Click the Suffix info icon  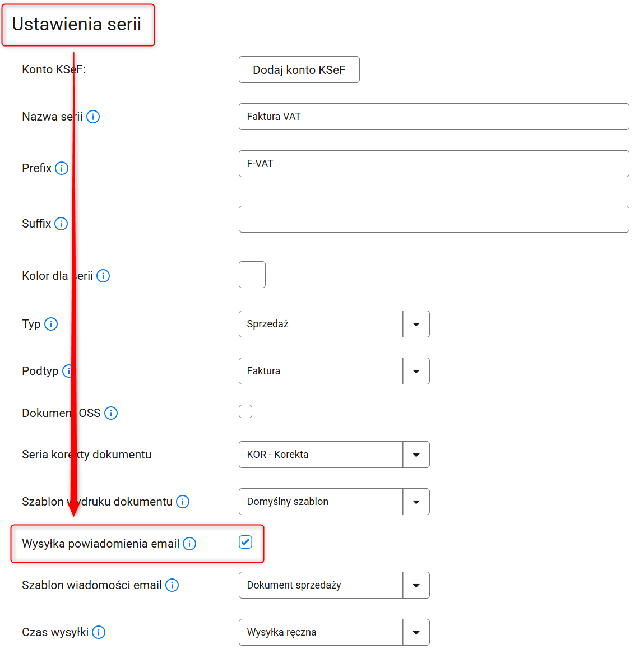point(61,224)
